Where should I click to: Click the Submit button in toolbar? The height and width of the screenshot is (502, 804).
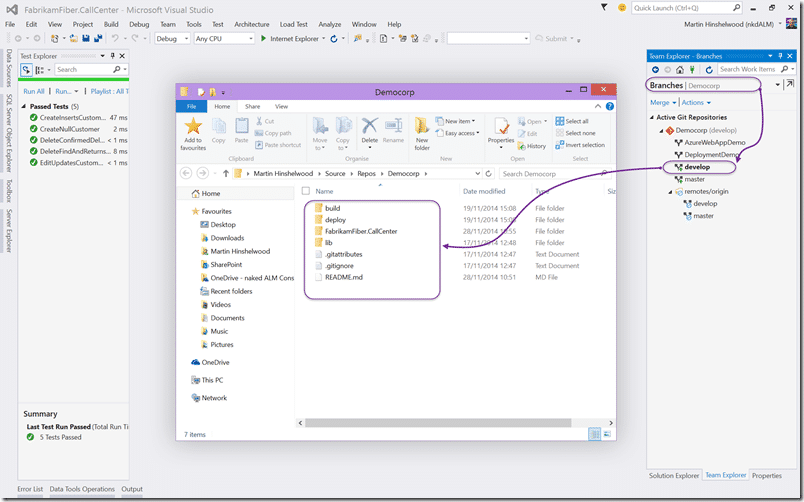[552, 38]
